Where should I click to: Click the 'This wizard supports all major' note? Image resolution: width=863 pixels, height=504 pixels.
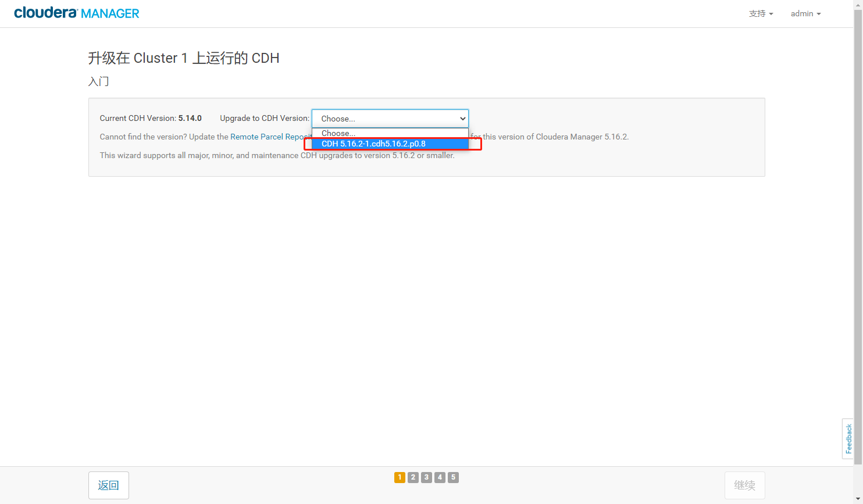click(x=277, y=155)
